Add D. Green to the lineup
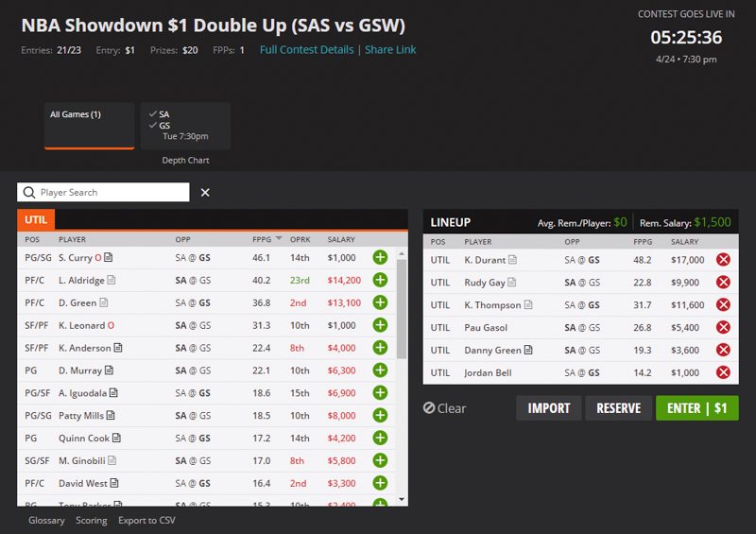The height and width of the screenshot is (534, 756). point(380,302)
